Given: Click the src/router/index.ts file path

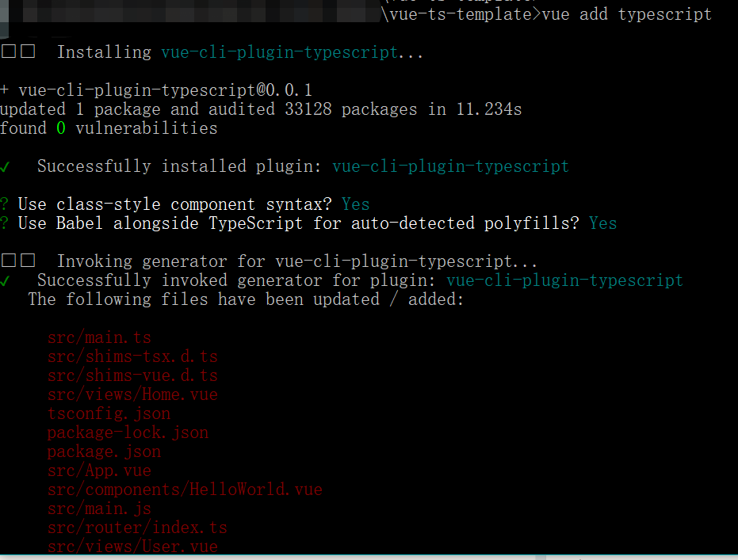Looking at the screenshot, I should tap(137, 528).
